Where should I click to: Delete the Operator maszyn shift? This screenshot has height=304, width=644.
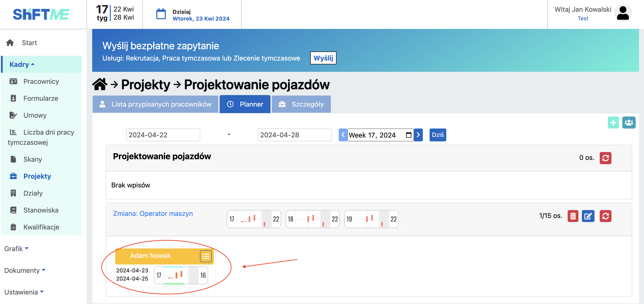(x=573, y=216)
